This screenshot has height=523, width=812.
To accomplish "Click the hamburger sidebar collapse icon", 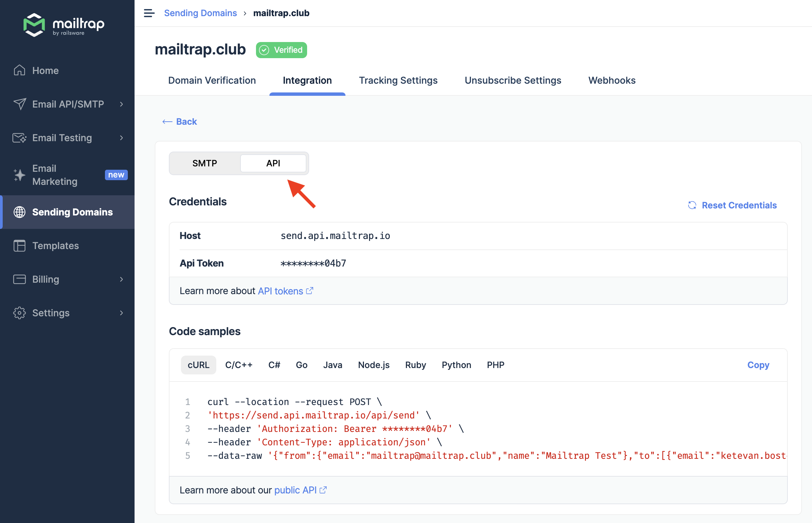I will pos(149,13).
